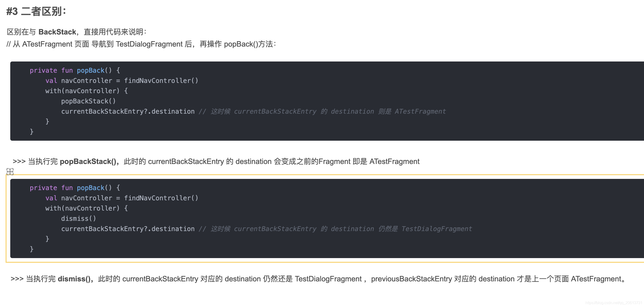Click dismiss() call in the second code block
The image size is (644, 307).
point(78,218)
